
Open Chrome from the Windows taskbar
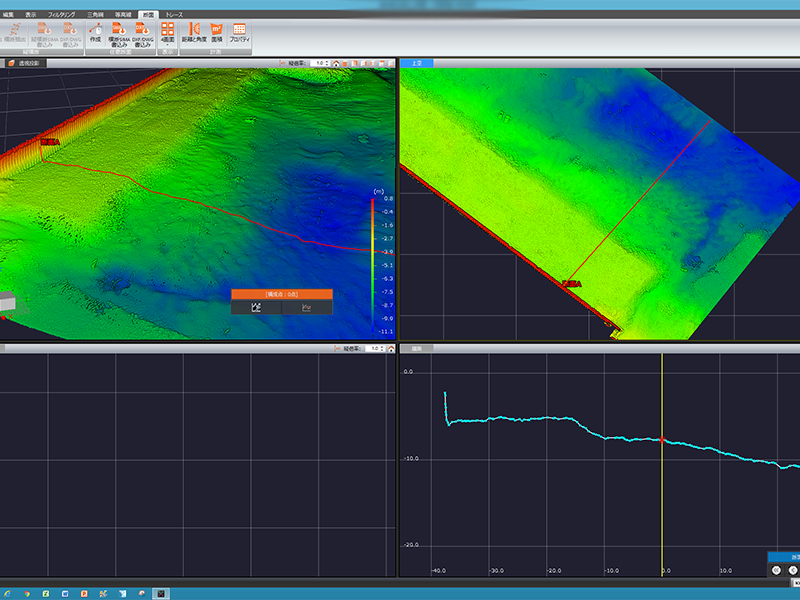[x=27, y=593]
